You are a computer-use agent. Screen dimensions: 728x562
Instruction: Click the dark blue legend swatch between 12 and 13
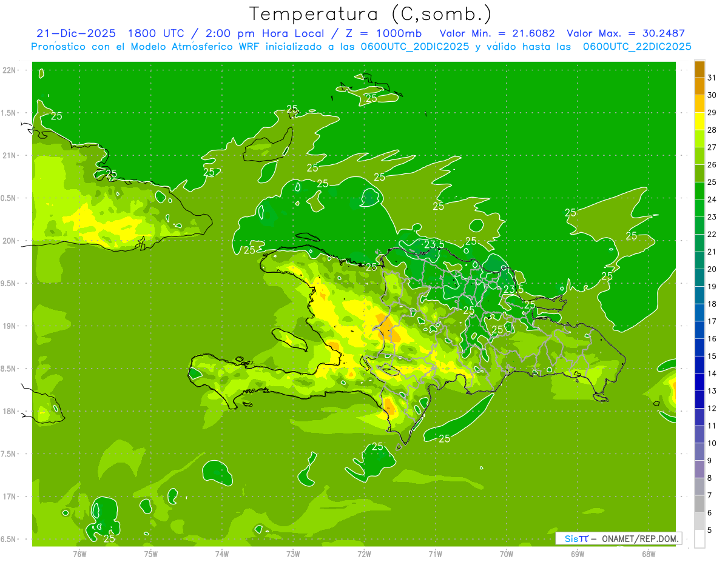coord(699,400)
